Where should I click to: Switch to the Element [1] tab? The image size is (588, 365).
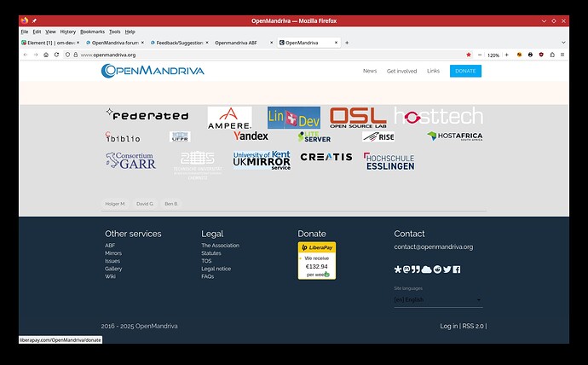[50, 43]
